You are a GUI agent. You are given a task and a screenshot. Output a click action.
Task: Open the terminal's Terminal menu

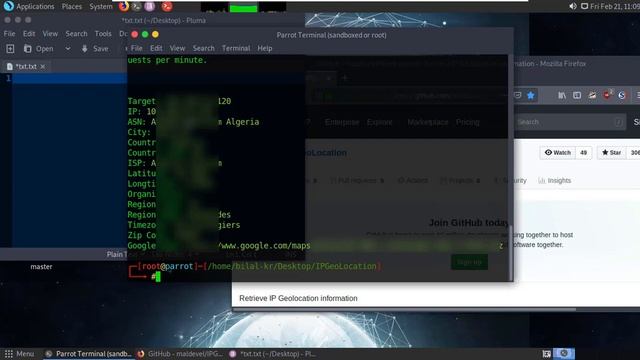(x=236, y=48)
